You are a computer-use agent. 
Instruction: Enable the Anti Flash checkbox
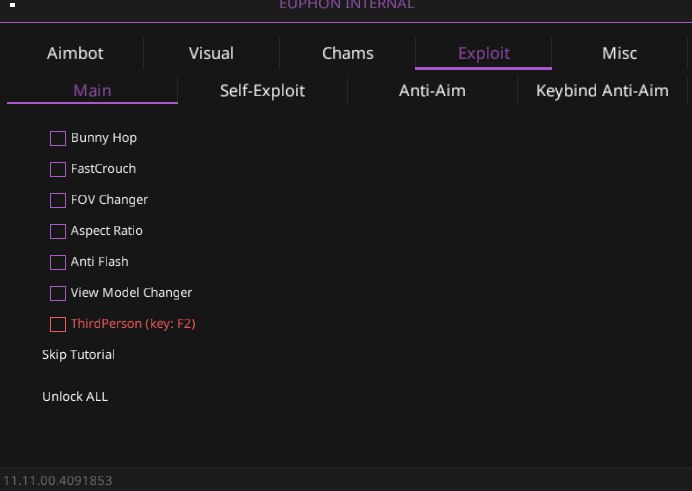58,262
